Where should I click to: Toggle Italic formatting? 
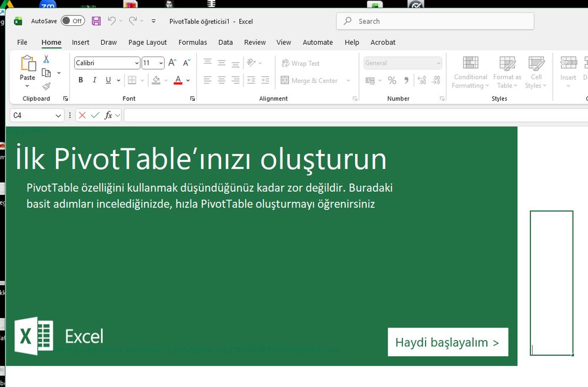pos(95,81)
